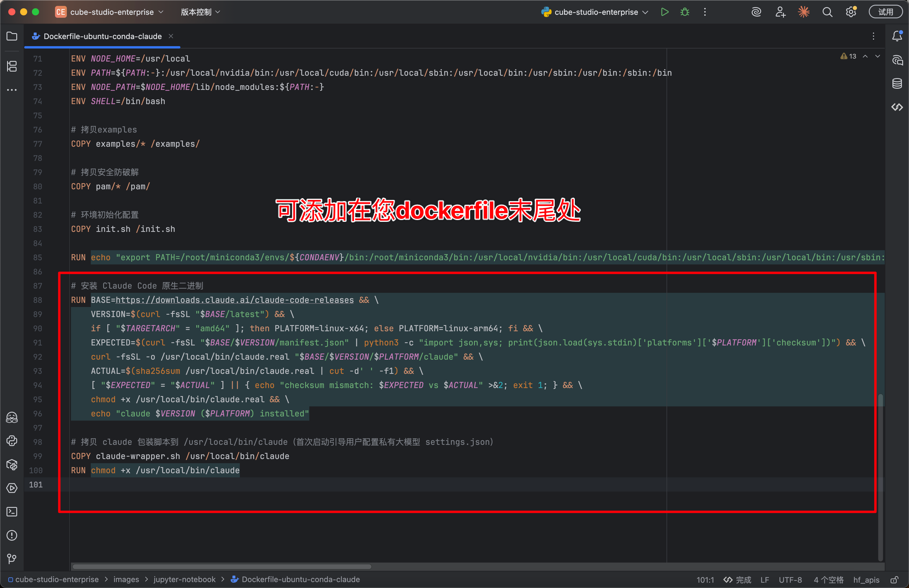Open editor tab options menu
This screenshot has width=909, height=588.
[x=873, y=36]
